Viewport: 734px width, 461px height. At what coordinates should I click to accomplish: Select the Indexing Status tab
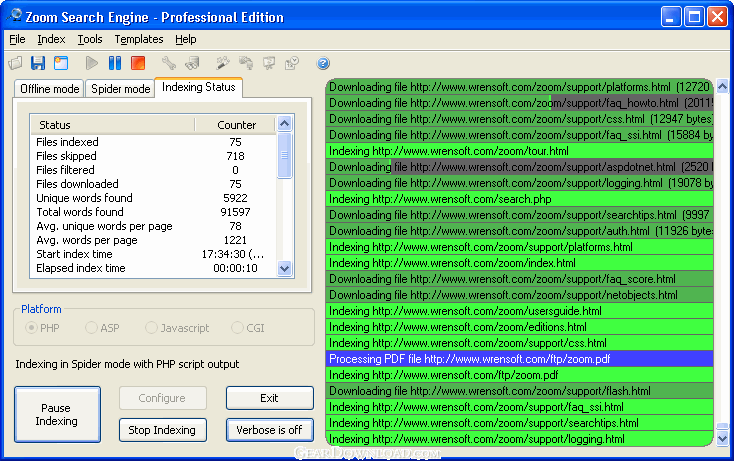[198, 87]
